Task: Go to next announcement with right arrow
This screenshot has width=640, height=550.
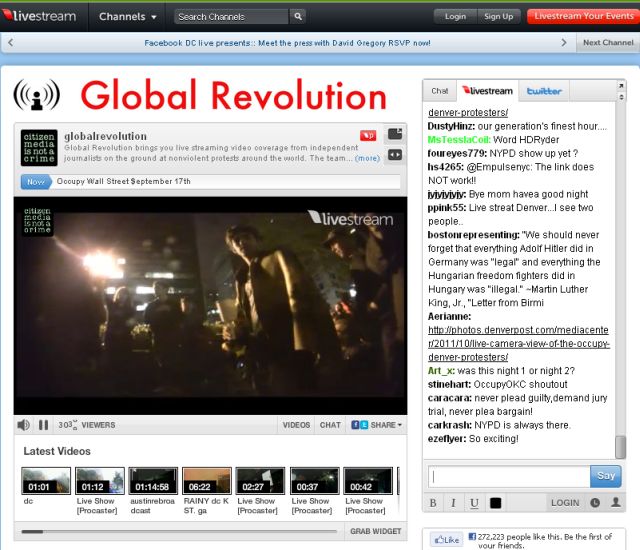Action: pyautogui.click(x=564, y=42)
